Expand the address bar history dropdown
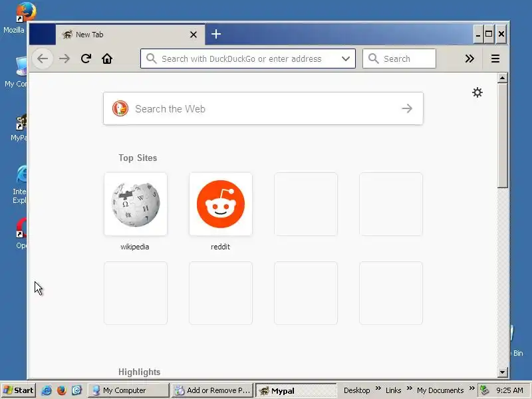The width and height of the screenshot is (532, 399). 346,59
